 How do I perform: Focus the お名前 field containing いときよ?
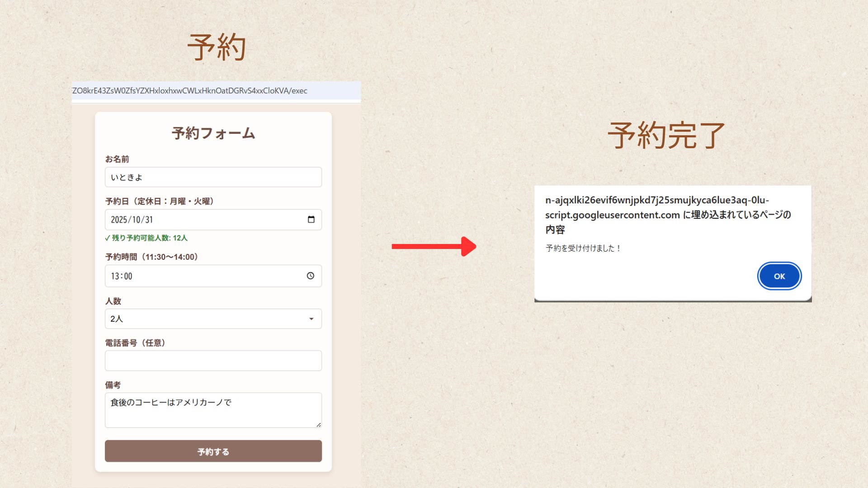(x=213, y=177)
